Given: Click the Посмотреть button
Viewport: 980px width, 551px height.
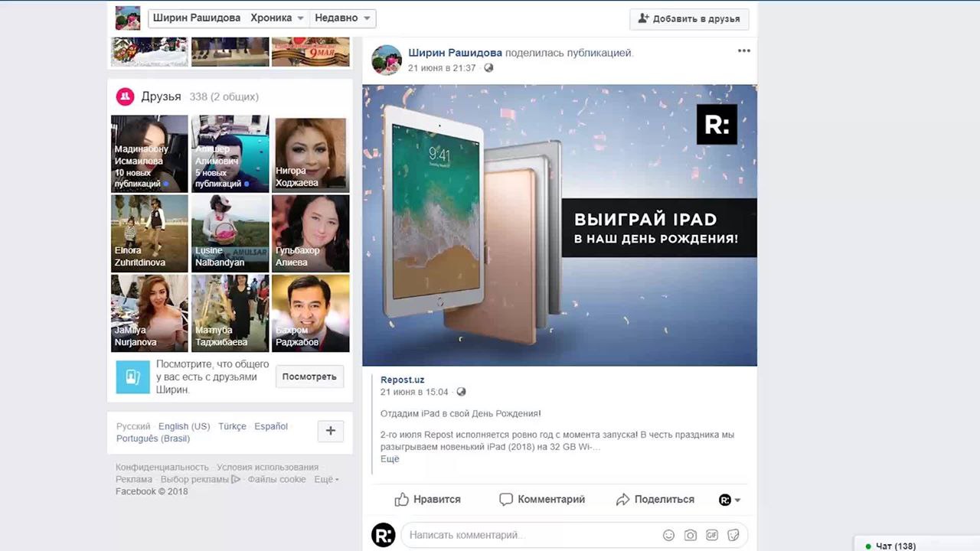Looking at the screenshot, I should (x=309, y=377).
